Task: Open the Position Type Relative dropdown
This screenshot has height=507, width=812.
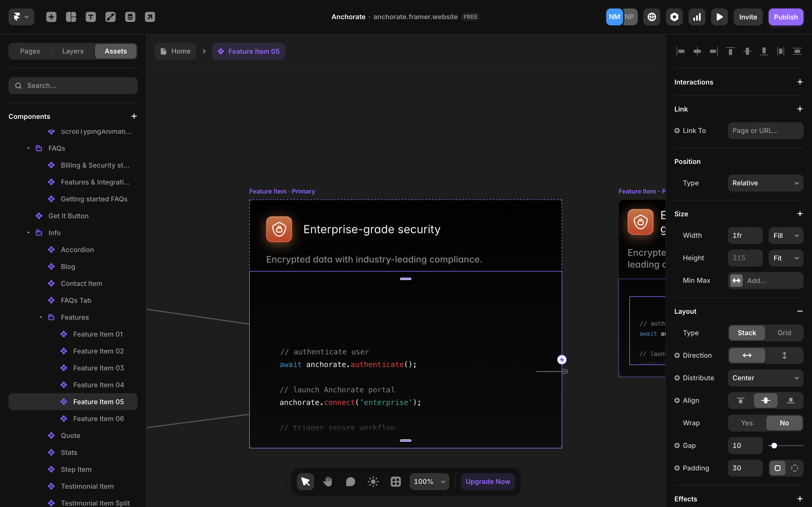Action: pos(765,183)
